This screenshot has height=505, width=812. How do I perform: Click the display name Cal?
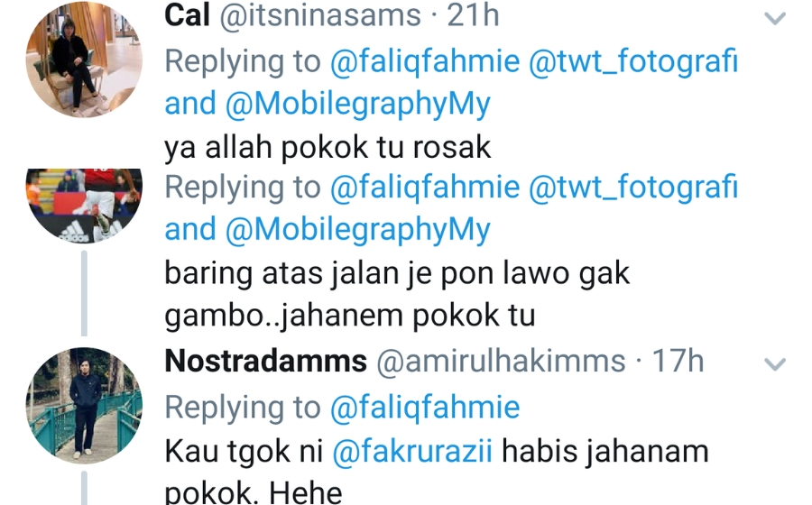tap(187, 15)
